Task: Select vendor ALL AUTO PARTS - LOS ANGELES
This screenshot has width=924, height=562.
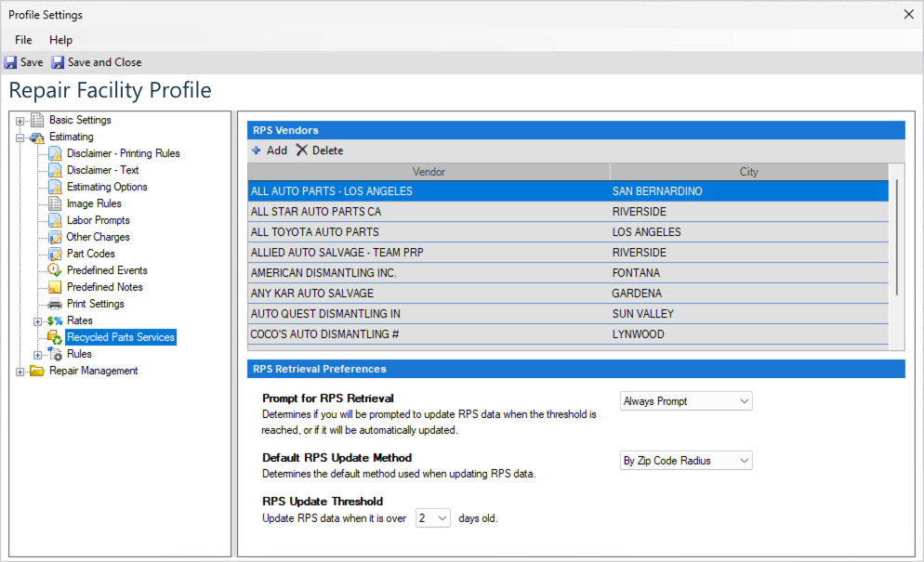Action: click(x=568, y=191)
